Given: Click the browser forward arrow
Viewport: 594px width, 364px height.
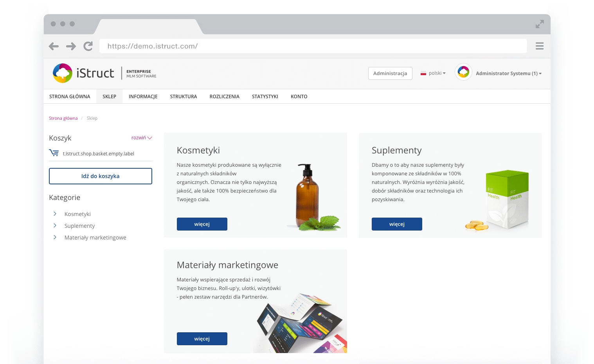Looking at the screenshot, I should (x=71, y=46).
